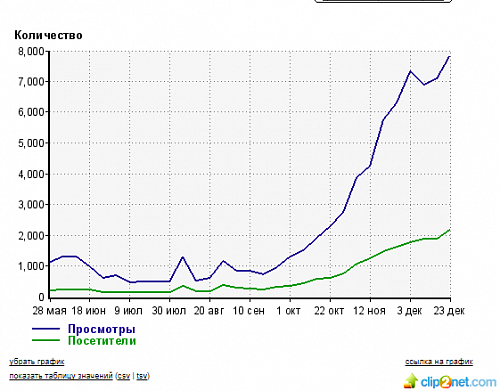Click the '1 окт' date label

(289, 311)
